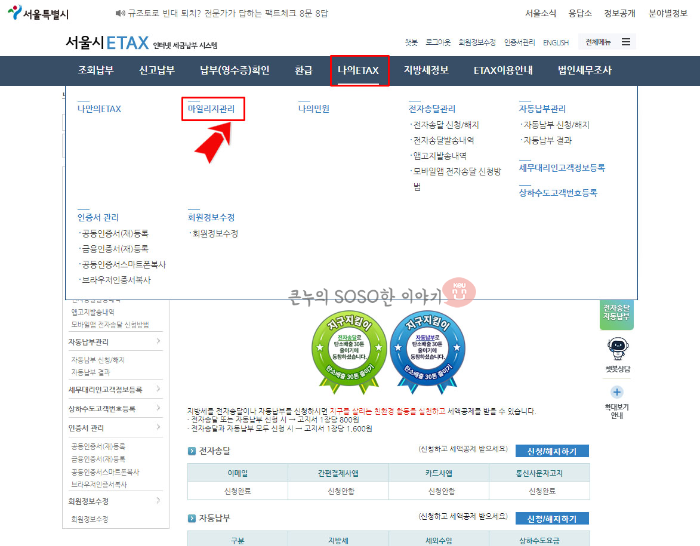The width and height of the screenshot is (700, 546).
Task: Open the 법인세무조사 main menu
Action: pyautogui.click(x=584, y=70)
